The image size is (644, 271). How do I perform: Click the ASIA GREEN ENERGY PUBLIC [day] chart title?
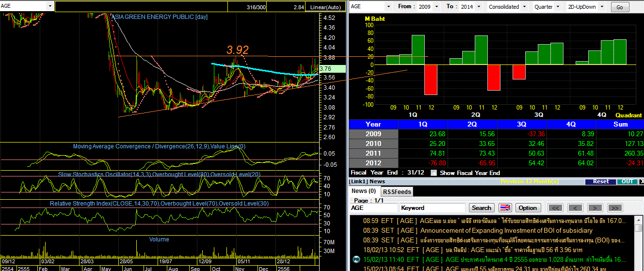pos(160,16)
